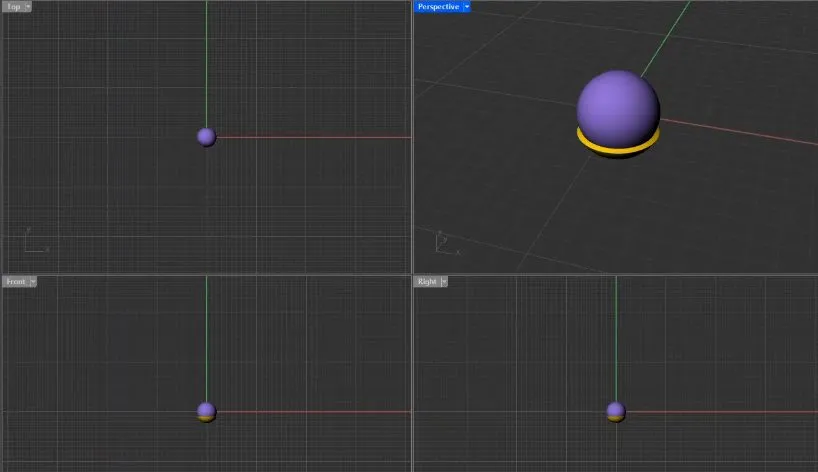Click the green axis line in Right viewport

point(616,340)
